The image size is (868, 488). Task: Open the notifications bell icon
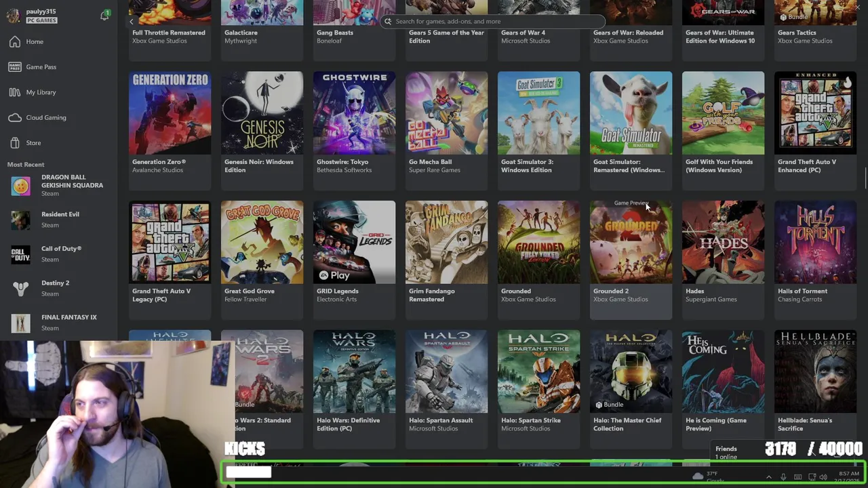104,16
